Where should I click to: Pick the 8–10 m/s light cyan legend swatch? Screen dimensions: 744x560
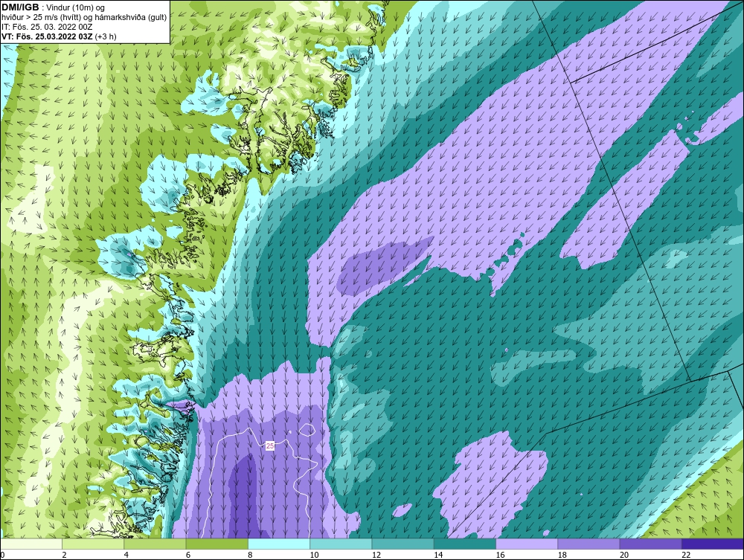pyautogui.click(x=279, y=544)
